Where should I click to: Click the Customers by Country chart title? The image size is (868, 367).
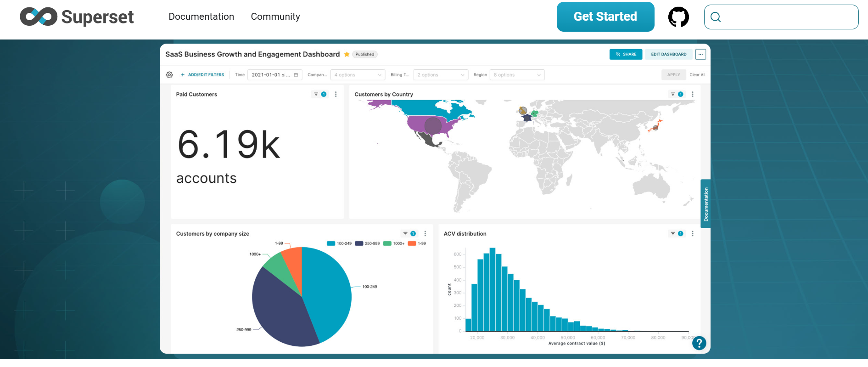click(384, 94)
